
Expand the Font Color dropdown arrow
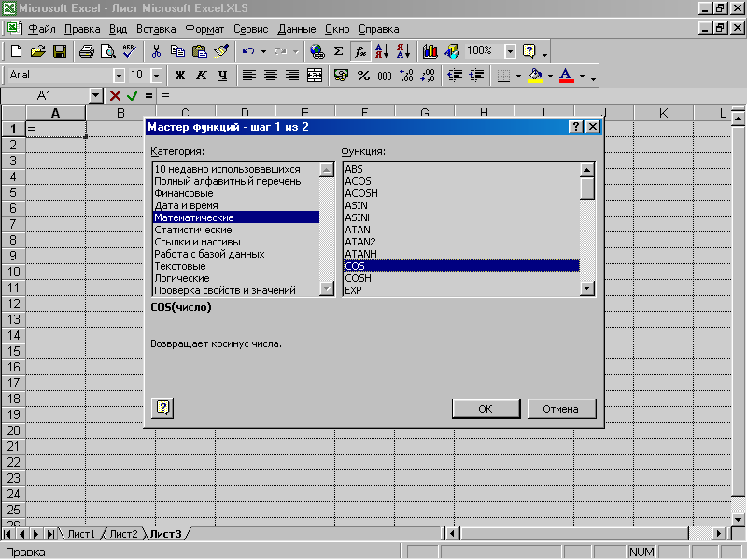(x=582, y=76)
